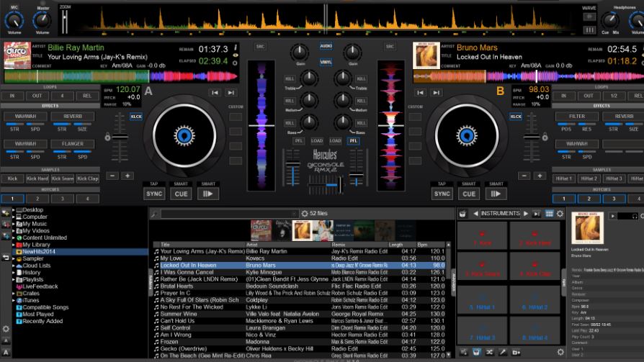Expand Cloud Lists tree arrow
644x362 pixels.
13,266
